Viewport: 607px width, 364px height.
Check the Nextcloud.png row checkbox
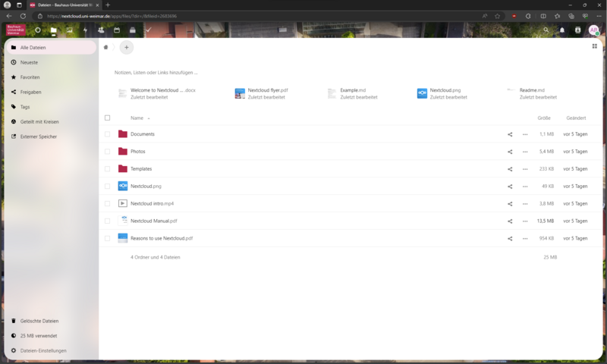[x=107, y=187]
